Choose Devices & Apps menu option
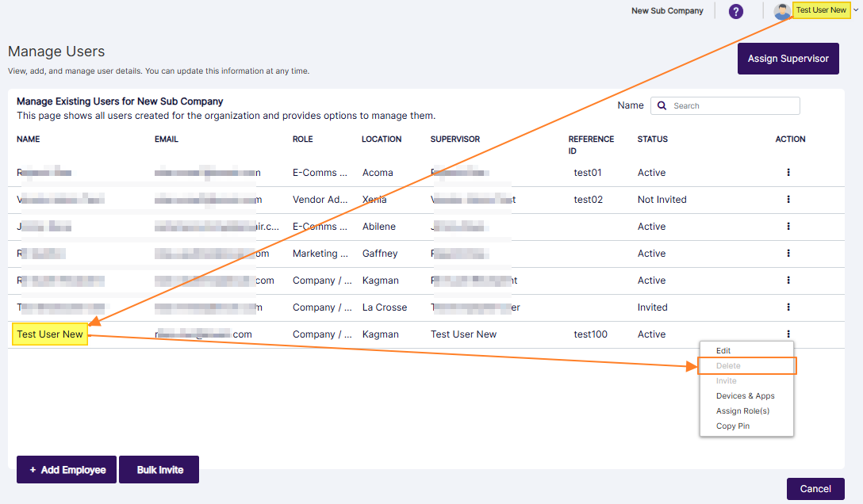The image size is (863, 504). 745,396
